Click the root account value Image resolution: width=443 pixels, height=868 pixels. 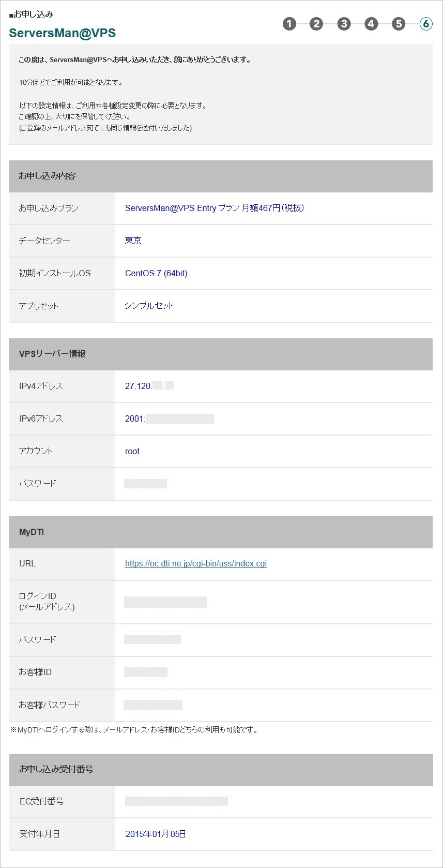point(132,451)
